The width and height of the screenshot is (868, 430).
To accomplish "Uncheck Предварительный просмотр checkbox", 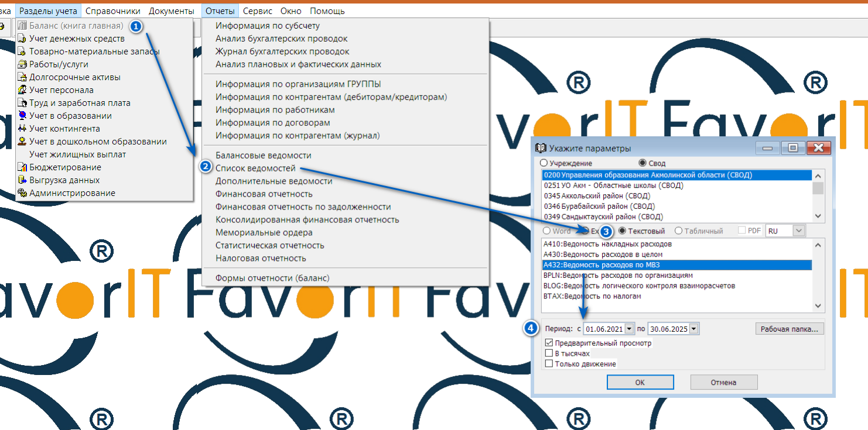I will coord(549,343).
